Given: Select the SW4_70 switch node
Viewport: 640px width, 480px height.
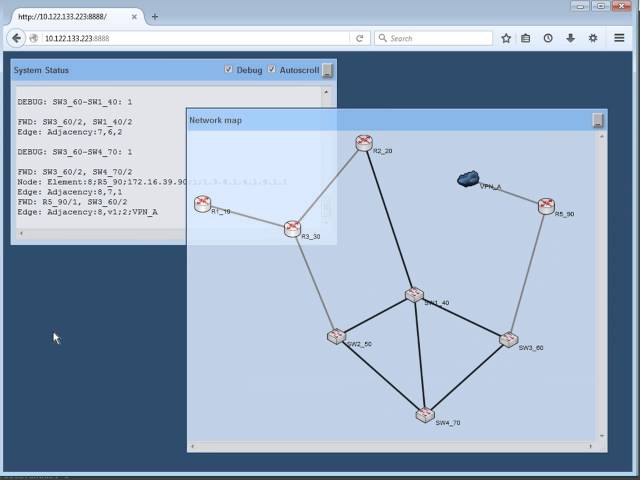Looking at the screenshot, I should click(426, 414).
